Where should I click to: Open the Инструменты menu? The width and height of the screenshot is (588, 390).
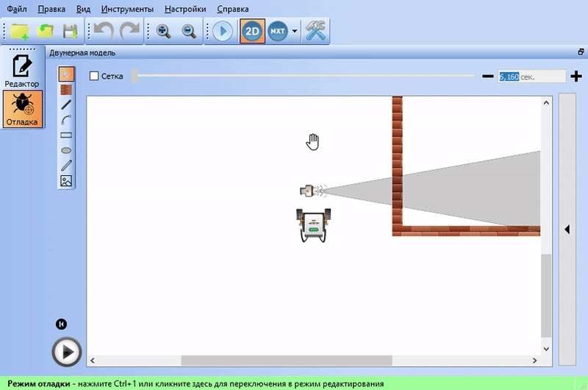pyautogui.click(x=128, y=10)
